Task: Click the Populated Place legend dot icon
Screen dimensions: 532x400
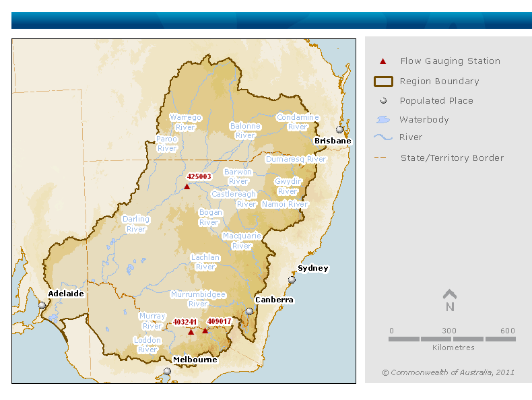Action: (x=383, y=101)
